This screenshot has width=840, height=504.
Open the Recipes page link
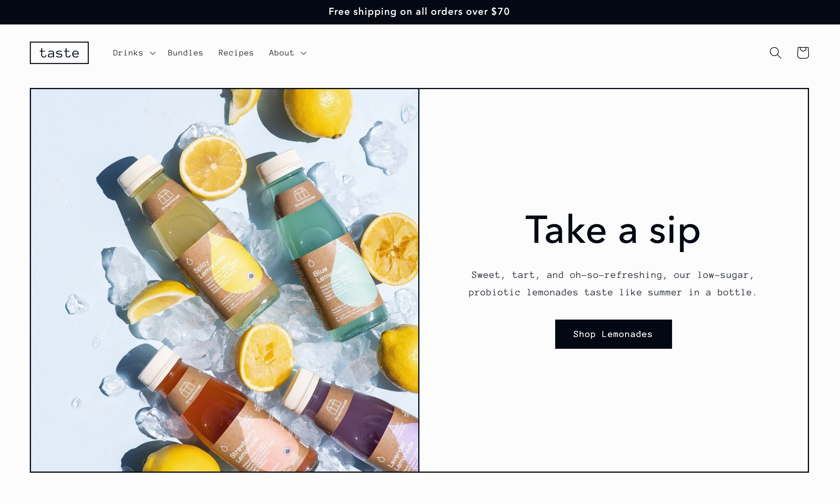point(236,53)
